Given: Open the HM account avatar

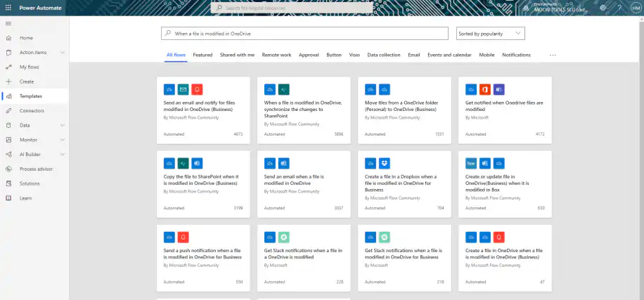Looking at the screenshot, I should click(635, 8).
